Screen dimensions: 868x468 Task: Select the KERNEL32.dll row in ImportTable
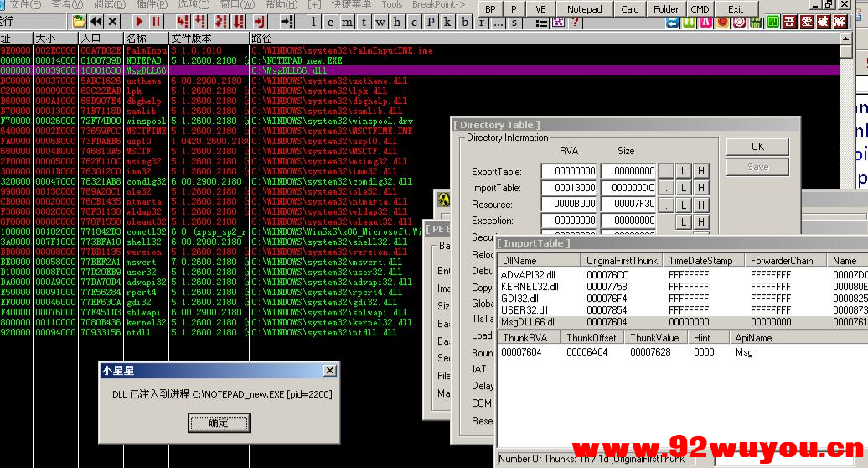pyautogui.click(x=530, y=286)
